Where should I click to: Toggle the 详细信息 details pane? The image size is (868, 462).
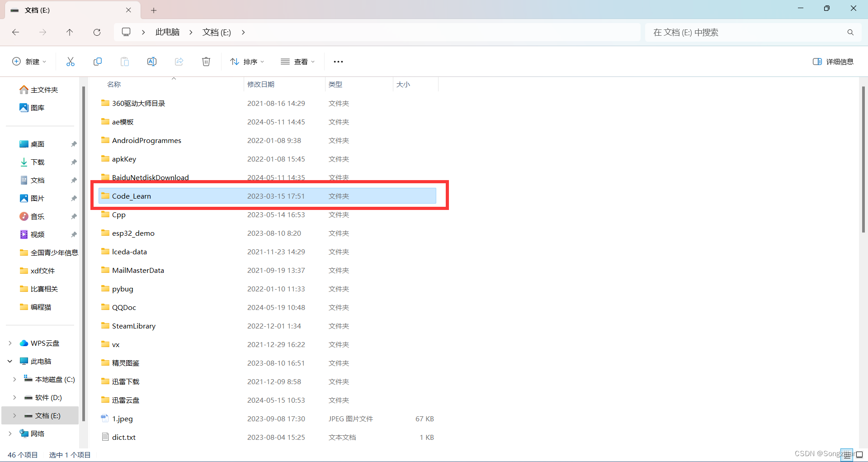click(833, 62)
